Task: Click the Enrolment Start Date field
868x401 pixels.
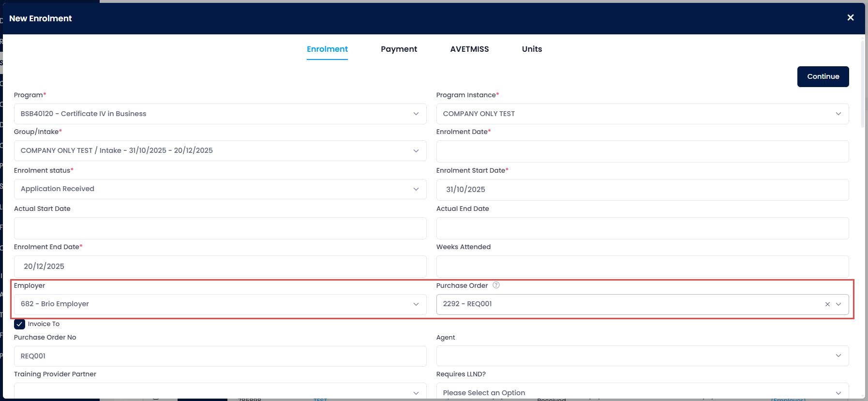Action: [643, 190]
